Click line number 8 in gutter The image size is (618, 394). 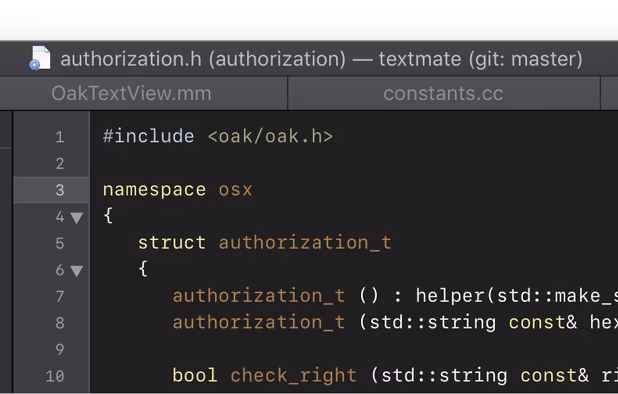(x=60, y=323)
